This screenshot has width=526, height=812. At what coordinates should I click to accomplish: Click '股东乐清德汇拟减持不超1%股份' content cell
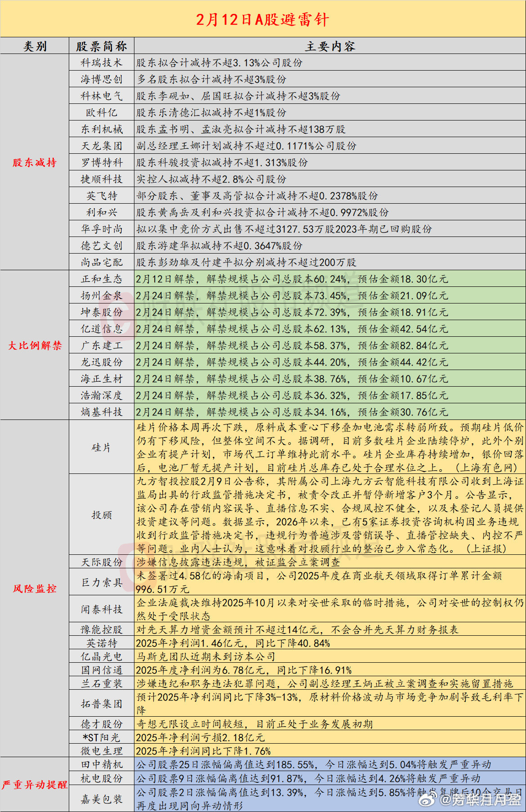click(x=330, y=112)
